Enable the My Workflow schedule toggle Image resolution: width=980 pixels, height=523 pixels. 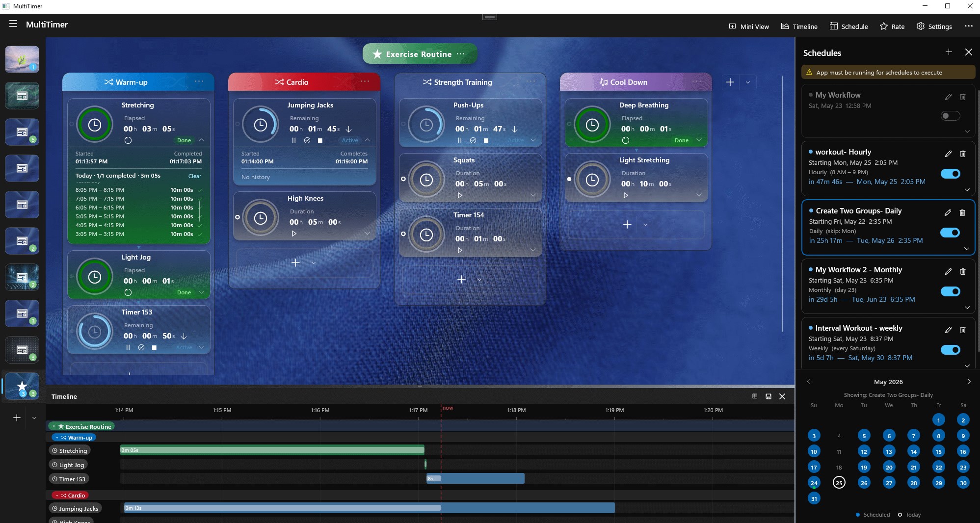[951, 116]
